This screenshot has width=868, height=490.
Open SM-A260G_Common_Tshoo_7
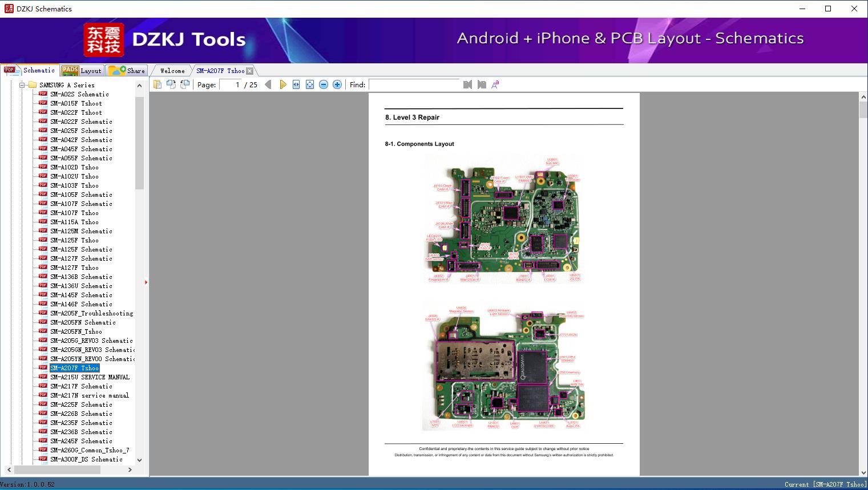coord(90,450)
